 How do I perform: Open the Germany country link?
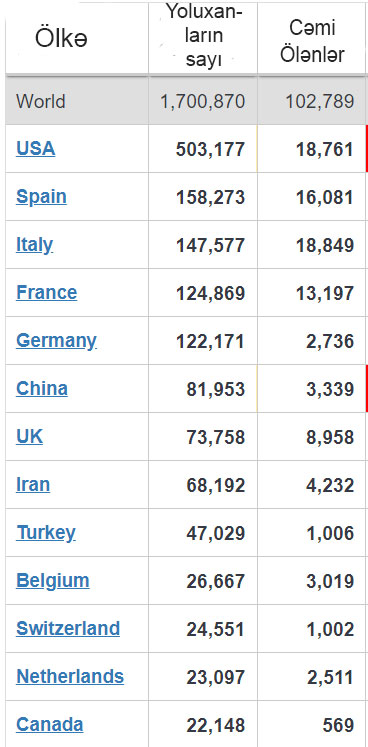coord(56,341)
